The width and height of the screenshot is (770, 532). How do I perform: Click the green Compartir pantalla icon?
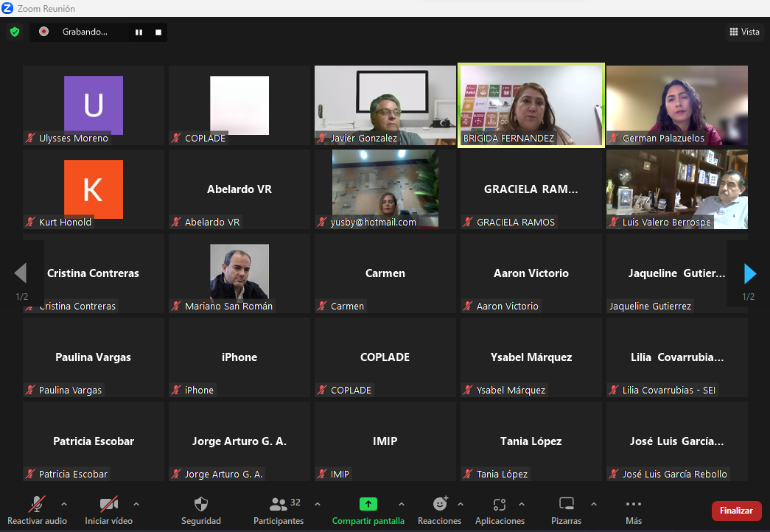pos(368,505)
